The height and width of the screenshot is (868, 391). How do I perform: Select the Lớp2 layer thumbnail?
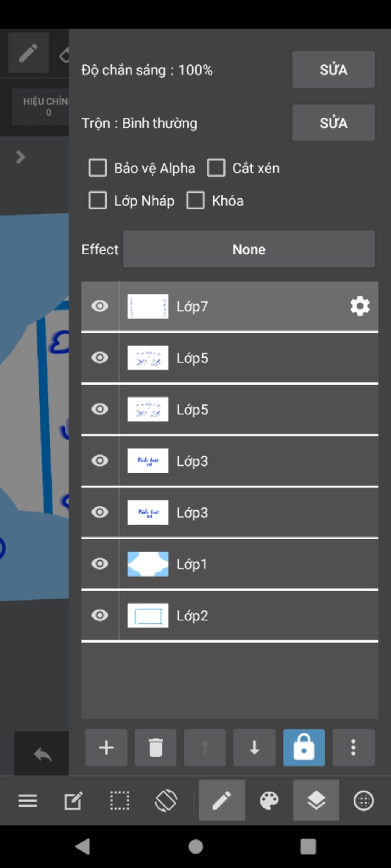pyautogui.click(x=148, y=615)
